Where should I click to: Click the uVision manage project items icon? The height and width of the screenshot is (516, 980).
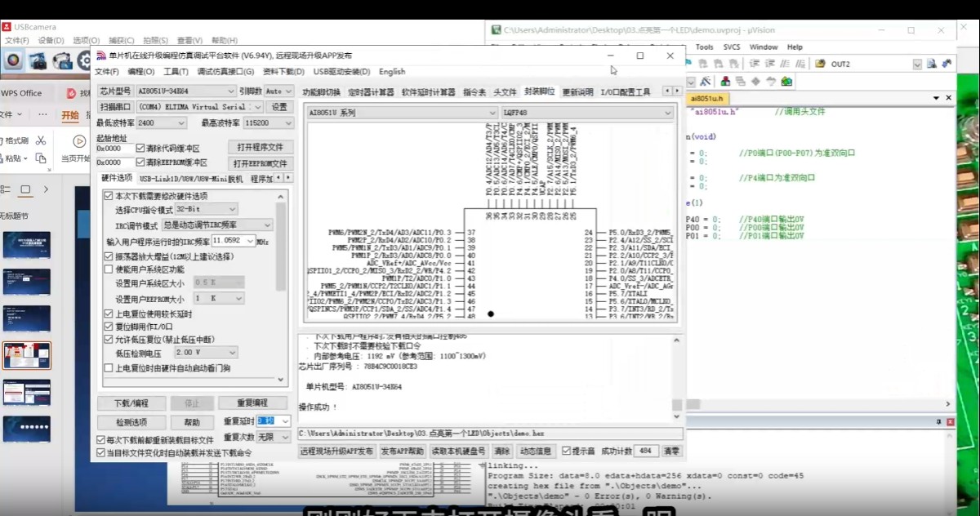726,82
